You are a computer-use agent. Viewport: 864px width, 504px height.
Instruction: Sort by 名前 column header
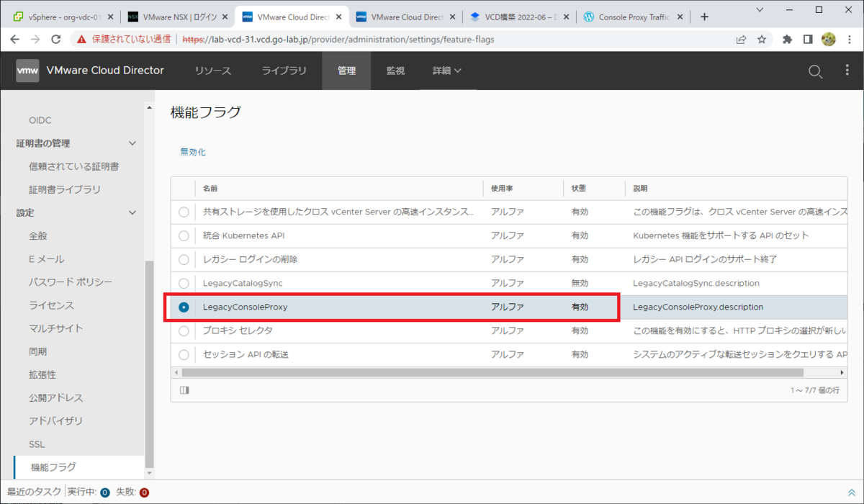coord(210,188)
